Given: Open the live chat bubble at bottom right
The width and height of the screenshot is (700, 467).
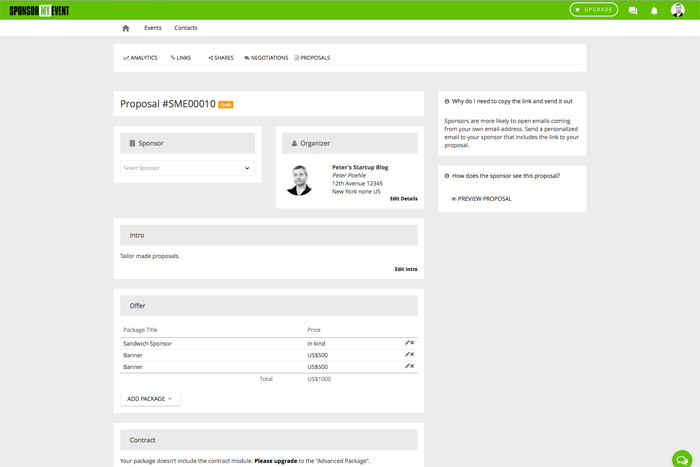Looking at the screenshot, I should pyautogui.click(x=682, y=459).
